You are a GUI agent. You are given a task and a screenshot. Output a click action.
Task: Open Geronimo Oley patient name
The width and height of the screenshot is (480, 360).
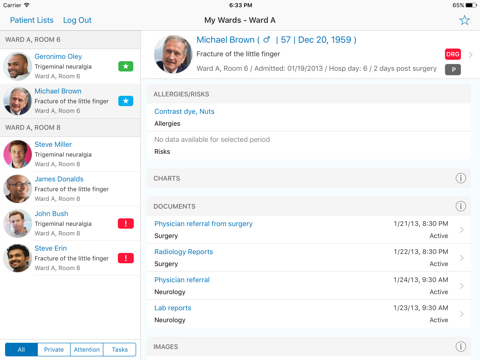[58, 56]
